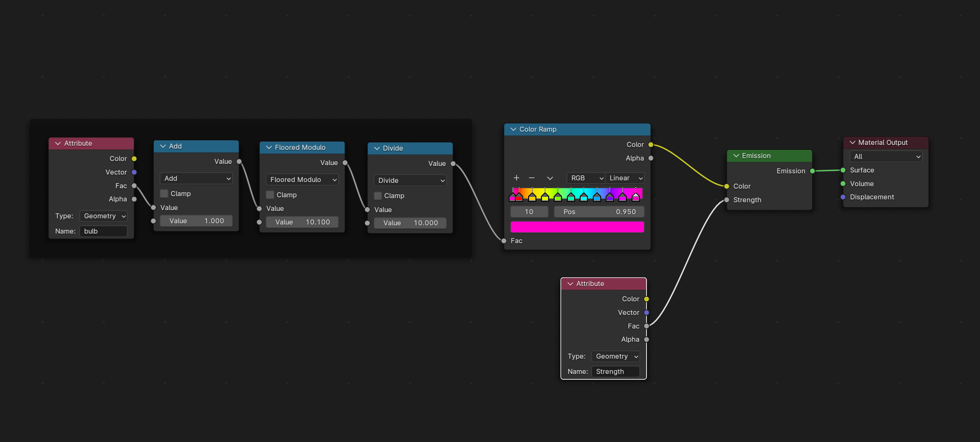
Task: Select the last color stop on the ramp
Action: (635, 196)
